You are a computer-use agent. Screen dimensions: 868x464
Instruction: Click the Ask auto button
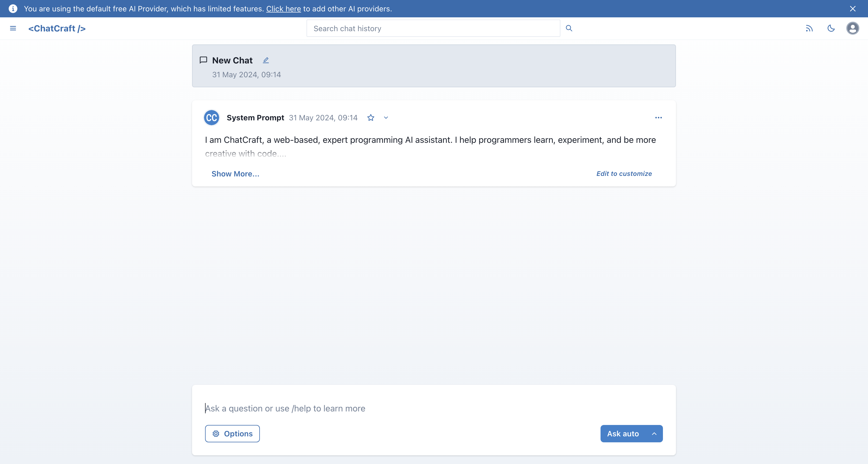pyautogui.click(x=623, y=434)
